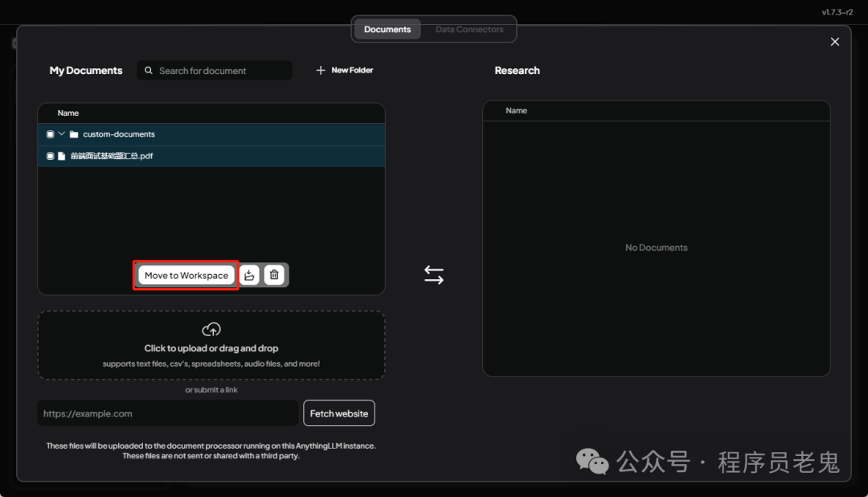This screenshot has width=868, height=497.
Task: Focus the Search for document field
Action: (215, 70)
